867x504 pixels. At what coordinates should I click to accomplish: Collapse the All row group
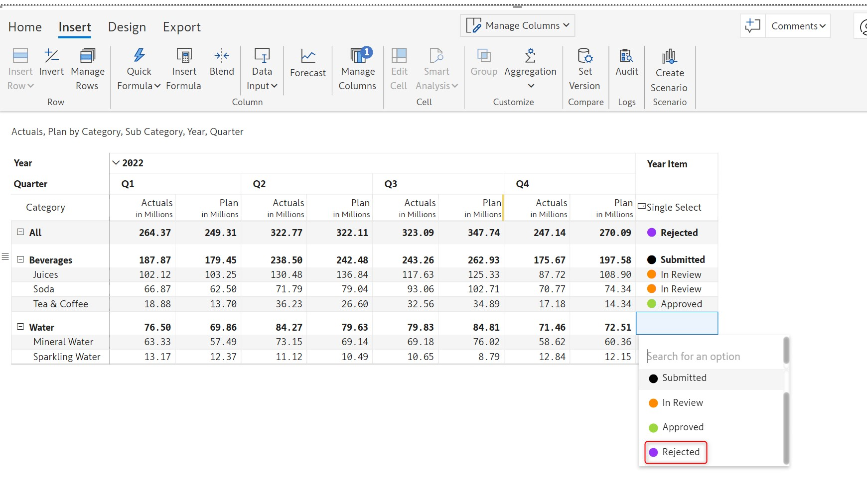[x=20, y=232]
